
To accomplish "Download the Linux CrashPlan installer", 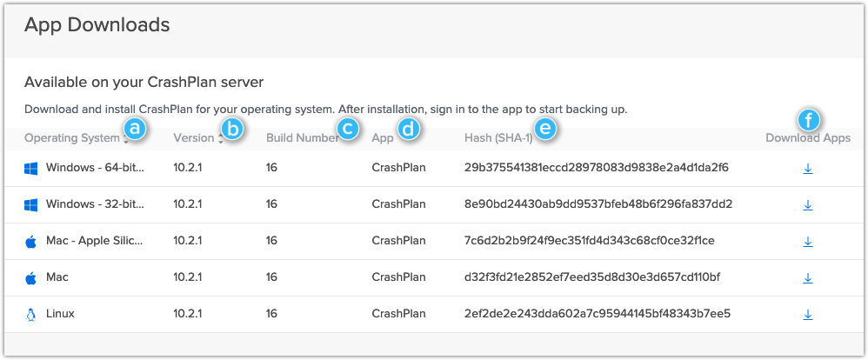I will click(808, 314).
